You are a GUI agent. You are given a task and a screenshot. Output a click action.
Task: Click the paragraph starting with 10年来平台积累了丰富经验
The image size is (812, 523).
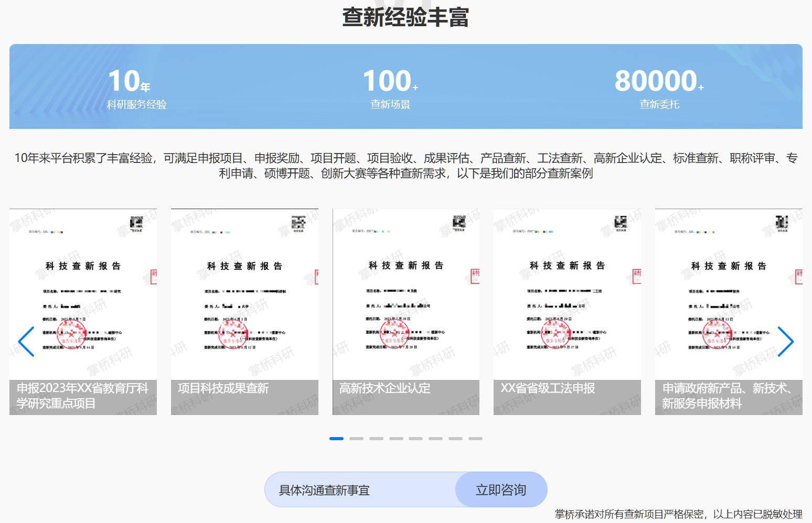pyautogui.click(x=406, y=166)
